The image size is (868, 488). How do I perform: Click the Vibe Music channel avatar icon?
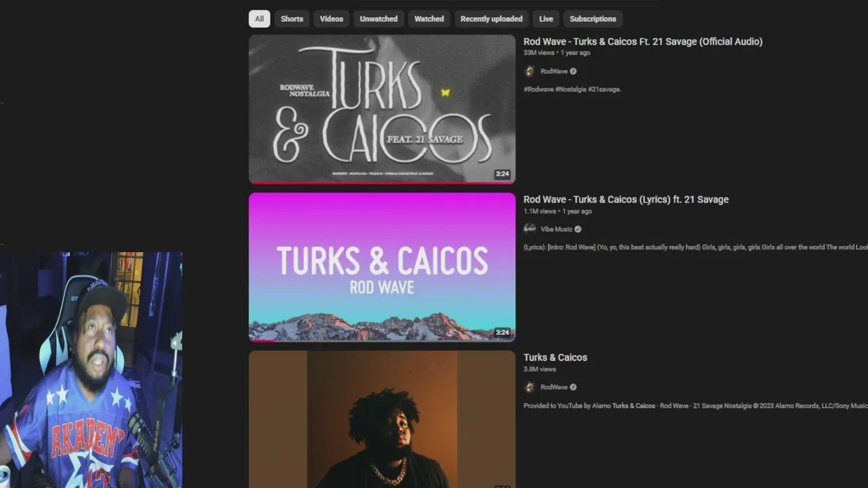(x=530, y=229)
